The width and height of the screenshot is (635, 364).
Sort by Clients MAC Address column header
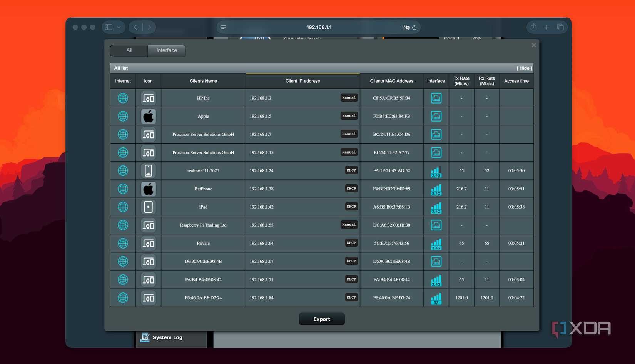[x=392, y=81]
